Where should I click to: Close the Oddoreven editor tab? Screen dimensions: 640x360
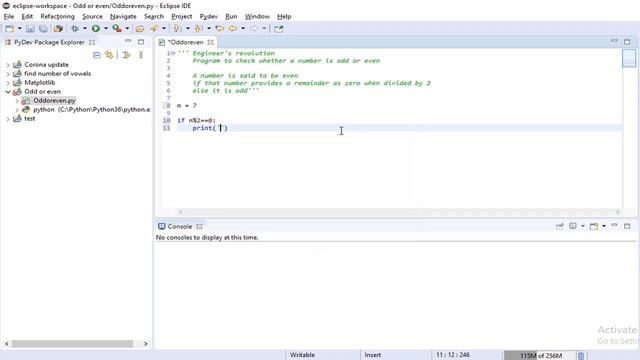[x=210, y=42]
